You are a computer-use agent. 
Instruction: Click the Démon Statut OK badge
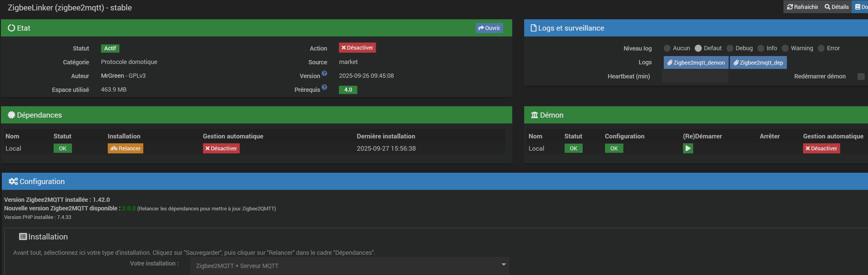(x=573, y=148)
